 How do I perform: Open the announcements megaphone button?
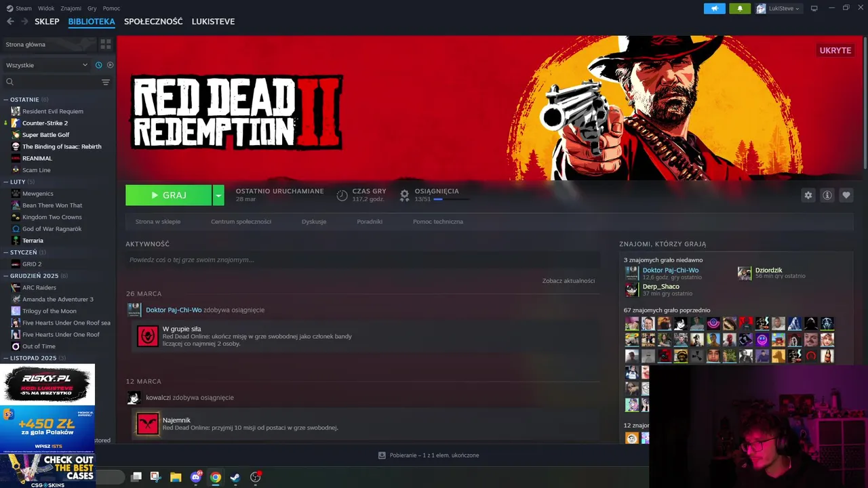coord(714,8)
